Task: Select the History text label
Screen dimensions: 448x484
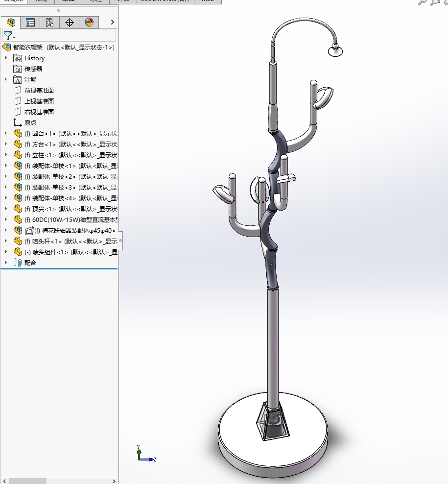Action: pyautogui.click(x=35, y=58)
